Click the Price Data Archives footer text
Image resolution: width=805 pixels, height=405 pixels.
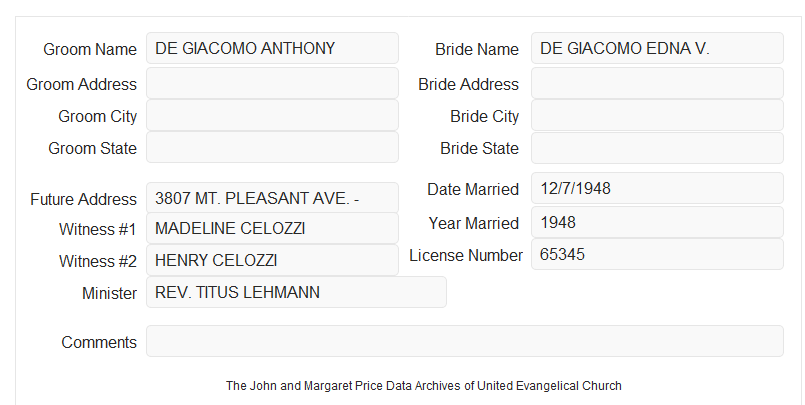(424, 385)
